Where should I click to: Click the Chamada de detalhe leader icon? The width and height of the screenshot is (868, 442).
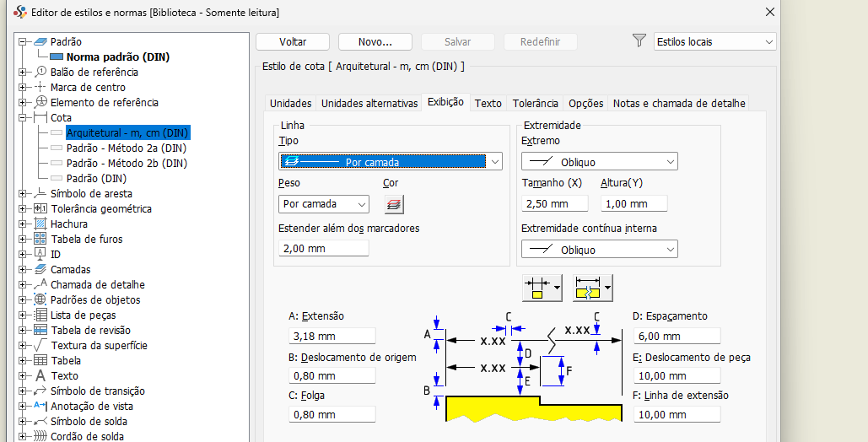pyautogui.click(x=40, y=284)
